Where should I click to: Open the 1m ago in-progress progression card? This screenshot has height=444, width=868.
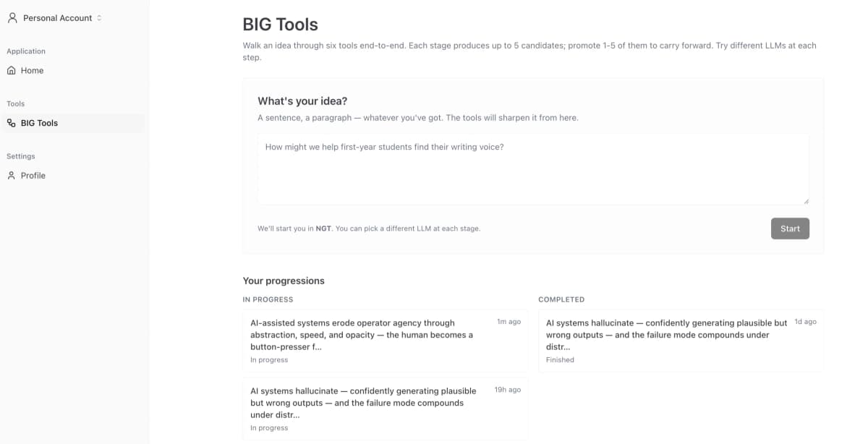383,340
